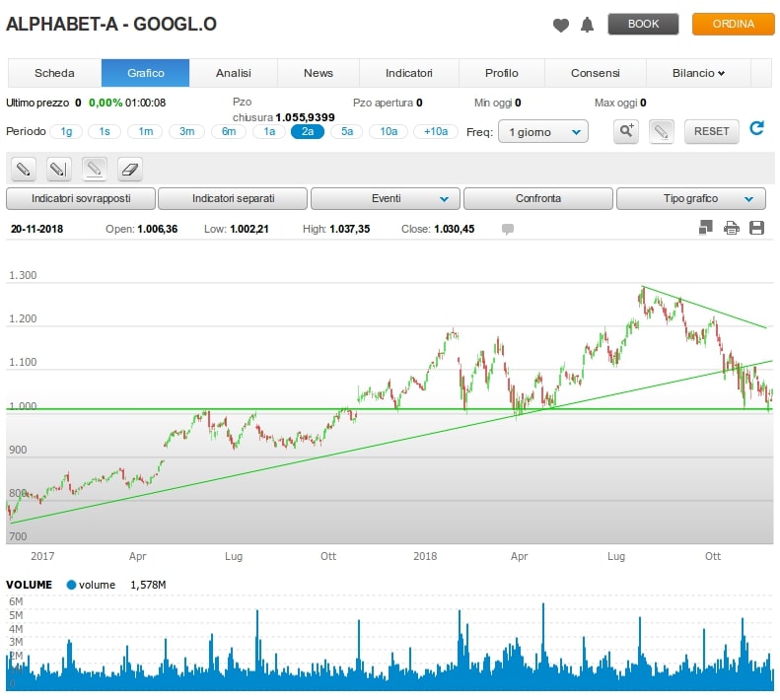Viewport: 780px width, 700px height.
Task: Click the 'Lug' label under mid-2017 chart
Action: pyautogui.click(x=234, y=556)
